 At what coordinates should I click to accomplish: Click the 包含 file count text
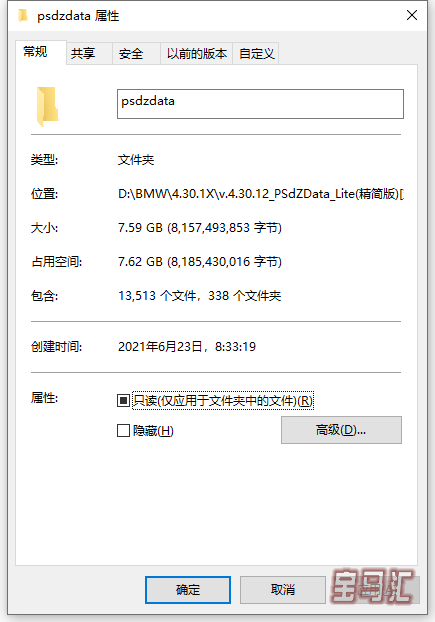[199, 296]
